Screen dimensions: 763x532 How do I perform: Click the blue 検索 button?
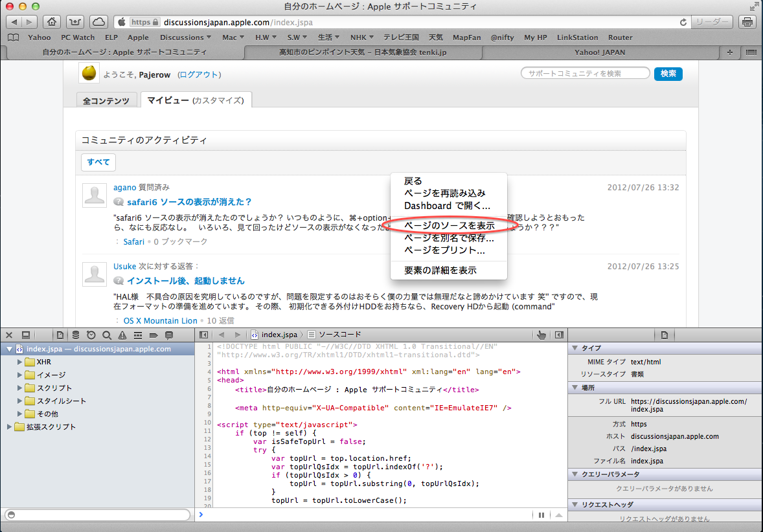coord(668,74)
